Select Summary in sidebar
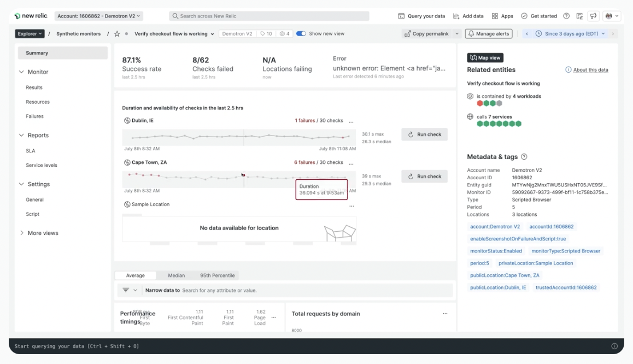This screenshot has width=633, height=364. coord(63,53)
